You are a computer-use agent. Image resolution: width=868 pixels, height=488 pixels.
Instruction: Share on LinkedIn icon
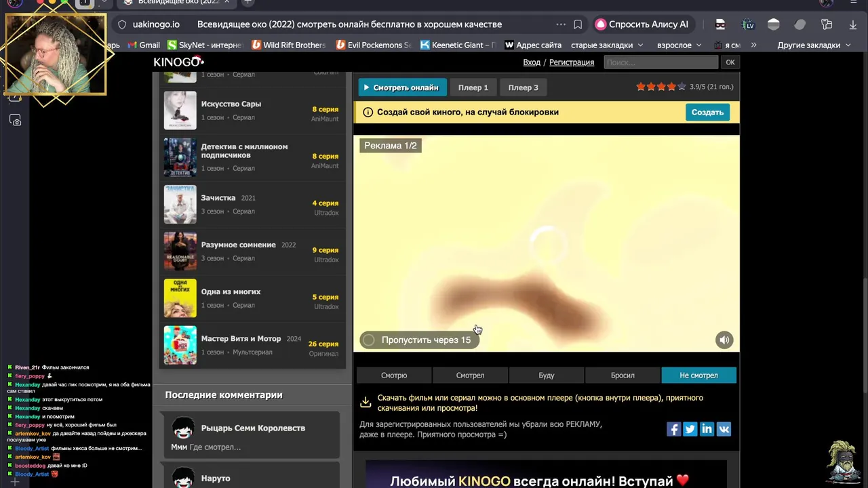coord(707,429)
